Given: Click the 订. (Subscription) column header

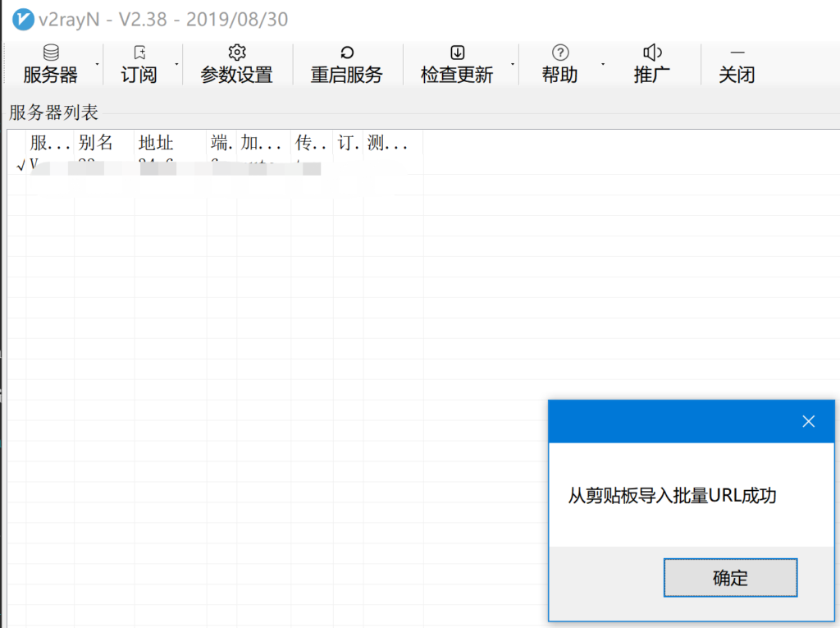Looking at the screenshot, I should click(x=348, y=143).
